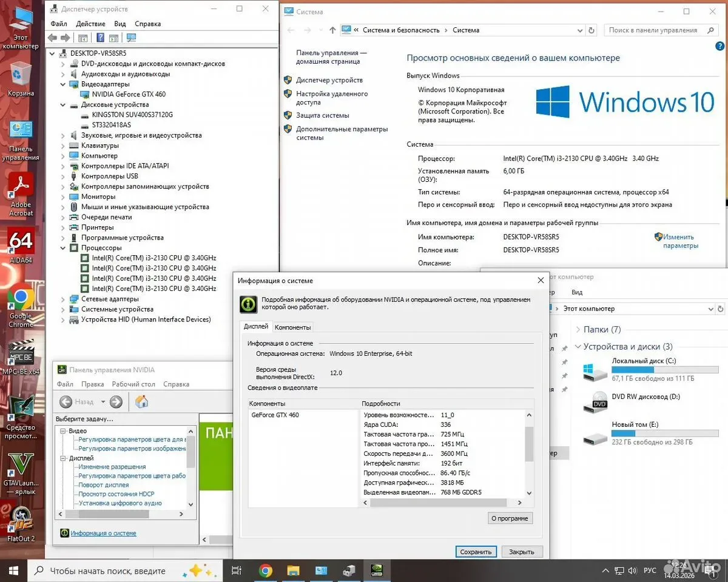
Task: Collapse Дисковые устройства node
Action: [x=63, y=105]
